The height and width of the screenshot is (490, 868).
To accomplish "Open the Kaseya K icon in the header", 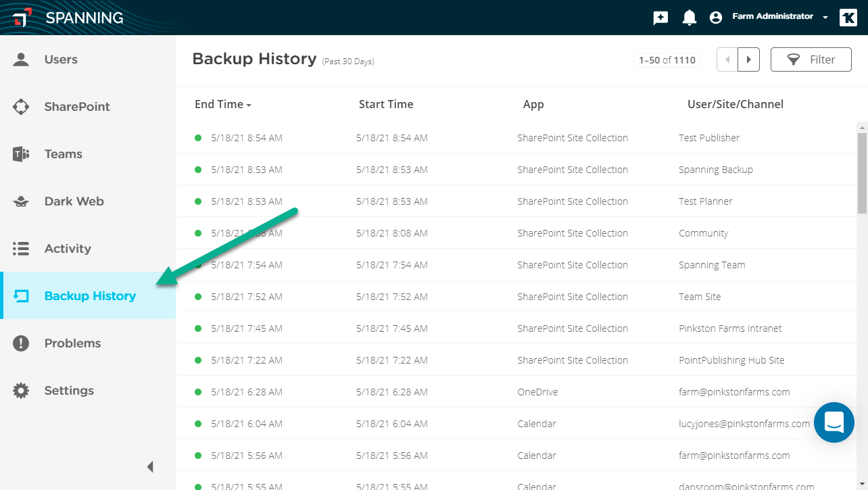I will 848,18.
